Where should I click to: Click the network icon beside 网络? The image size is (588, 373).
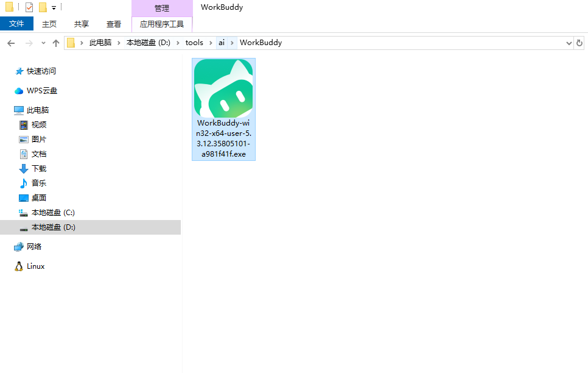(x=19, y=247)
